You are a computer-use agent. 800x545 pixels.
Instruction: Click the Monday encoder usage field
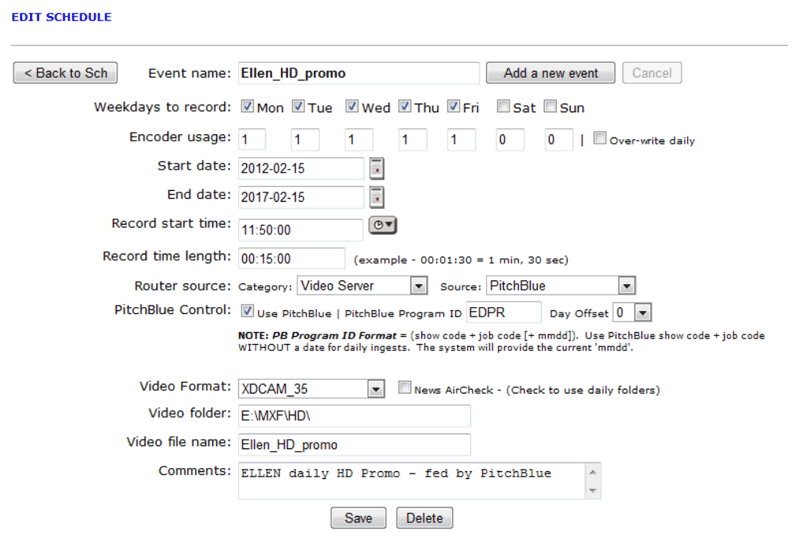click(x=252, y=140)
